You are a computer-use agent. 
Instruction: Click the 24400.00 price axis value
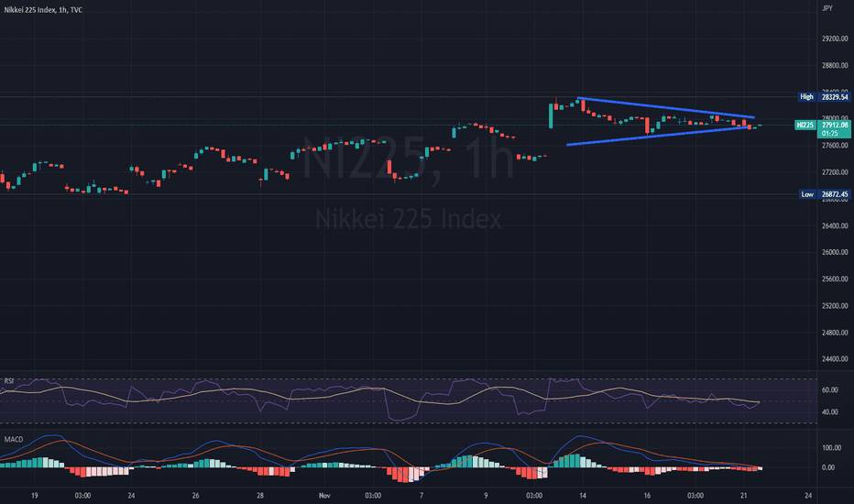point(835,359)
